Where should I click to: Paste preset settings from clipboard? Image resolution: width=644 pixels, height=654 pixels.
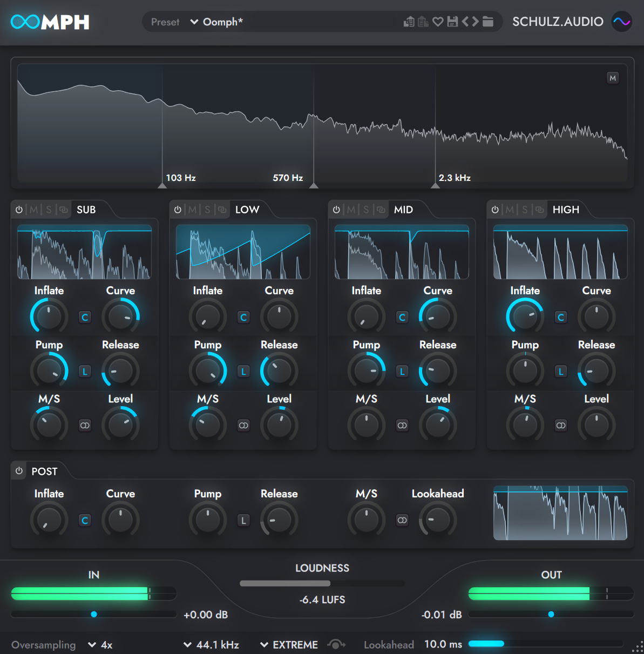coord(422,21)
